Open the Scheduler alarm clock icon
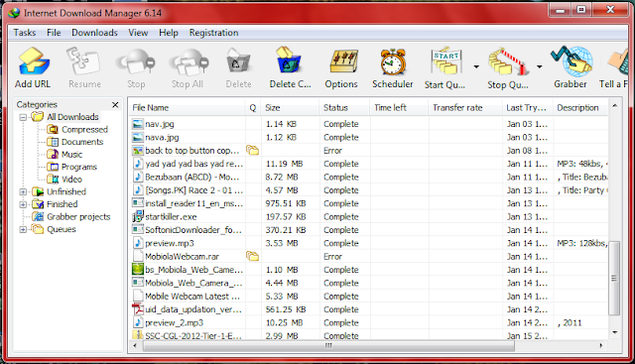 (x=393, y=61)
